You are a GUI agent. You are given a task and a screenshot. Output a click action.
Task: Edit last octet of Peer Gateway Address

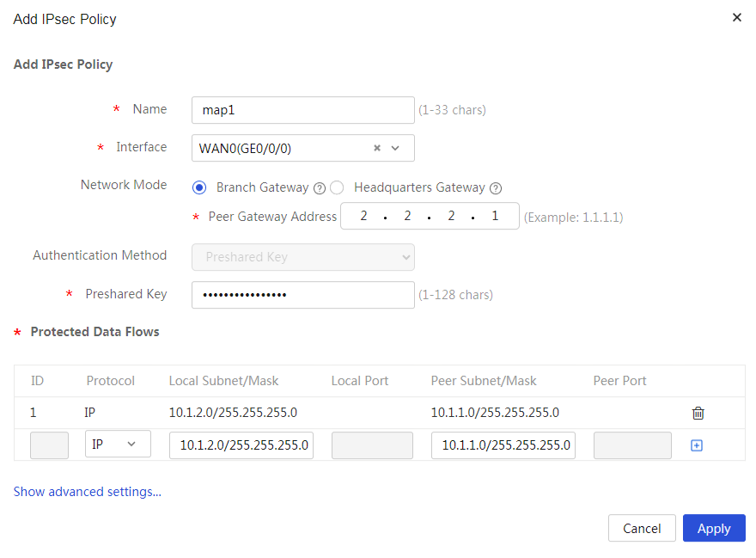click(495, 216)
